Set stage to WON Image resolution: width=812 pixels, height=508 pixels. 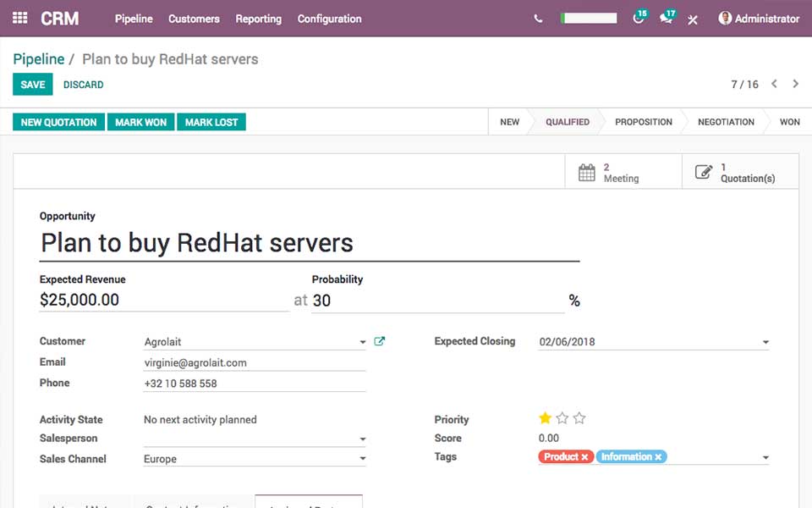[x=790, y=122]
